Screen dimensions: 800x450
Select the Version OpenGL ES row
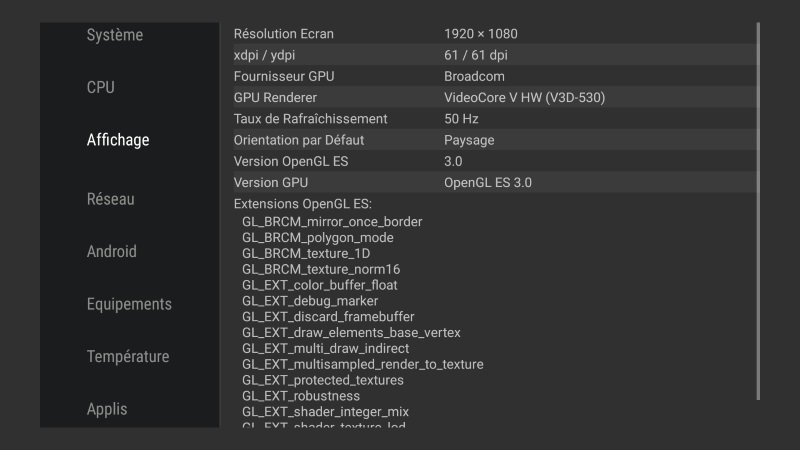point(490,162)
